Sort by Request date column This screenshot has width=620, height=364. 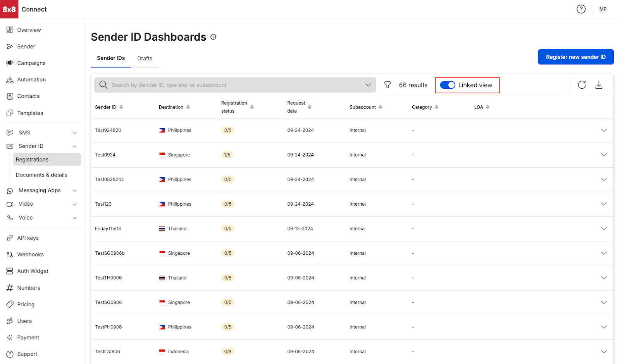click(310, 107)
